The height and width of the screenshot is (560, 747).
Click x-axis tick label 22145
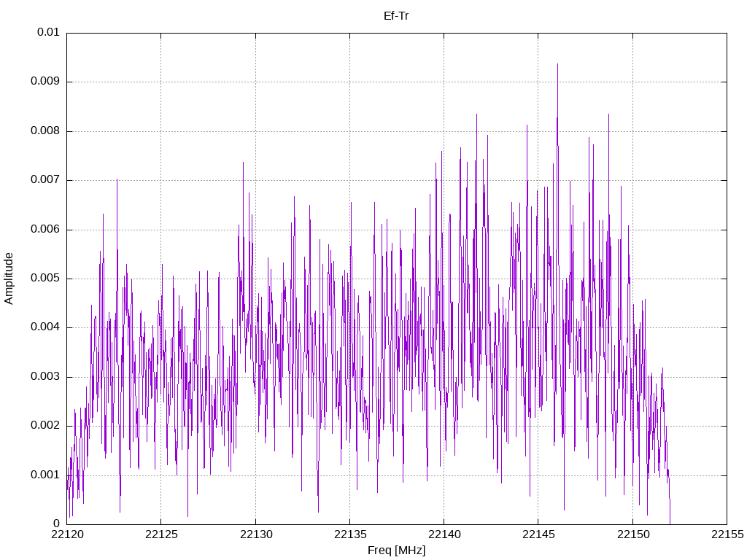539,534
